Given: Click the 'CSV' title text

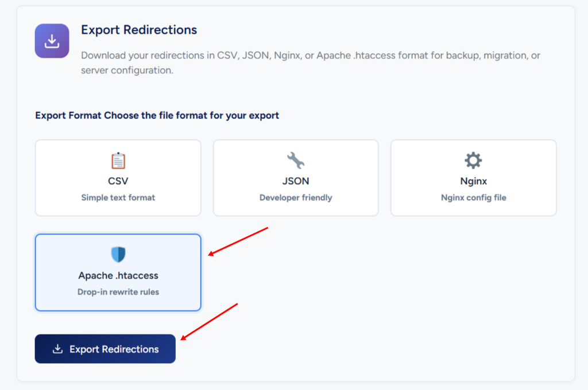Looking at the screenshot, I should [118, 181].
